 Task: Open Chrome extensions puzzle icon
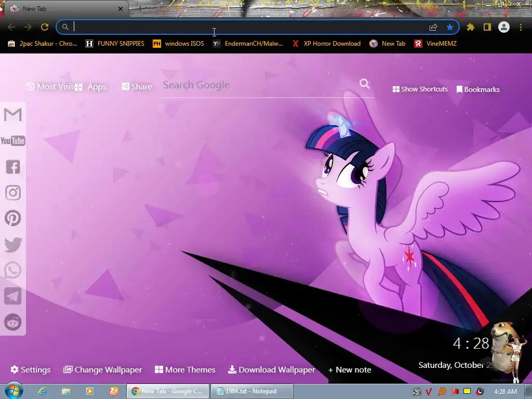pos(471,27)
